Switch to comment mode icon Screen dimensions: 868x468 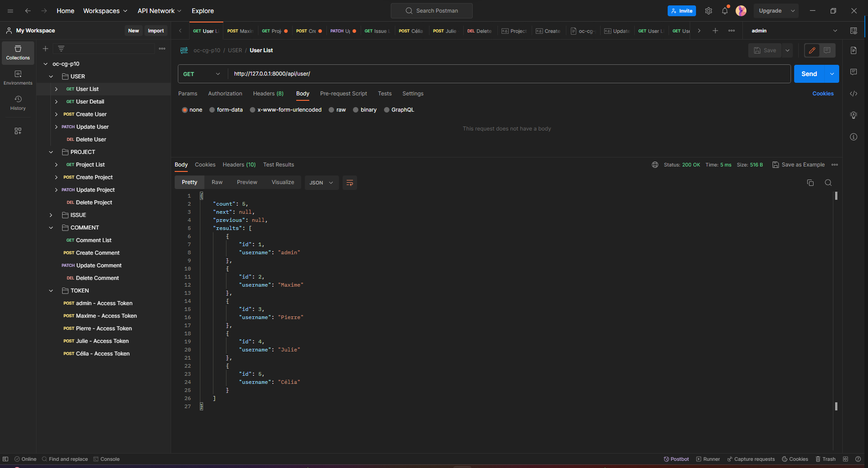(x=827, y=50)
